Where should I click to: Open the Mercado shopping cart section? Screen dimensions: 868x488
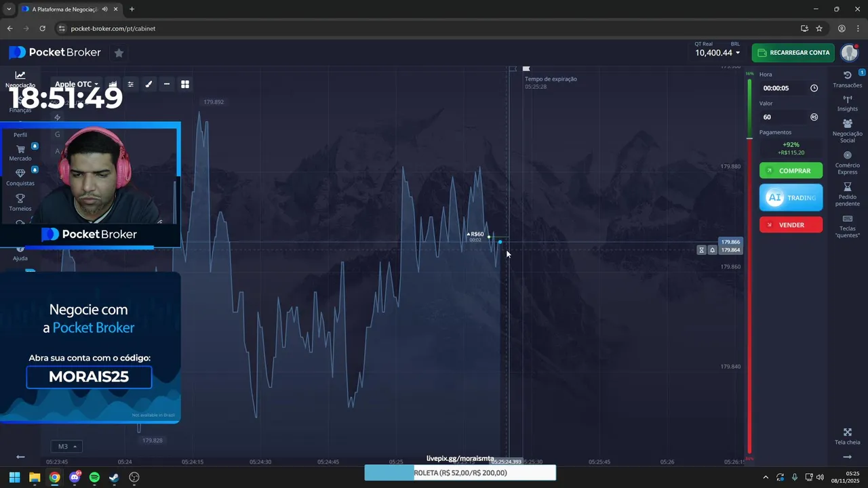click(20, 153)
